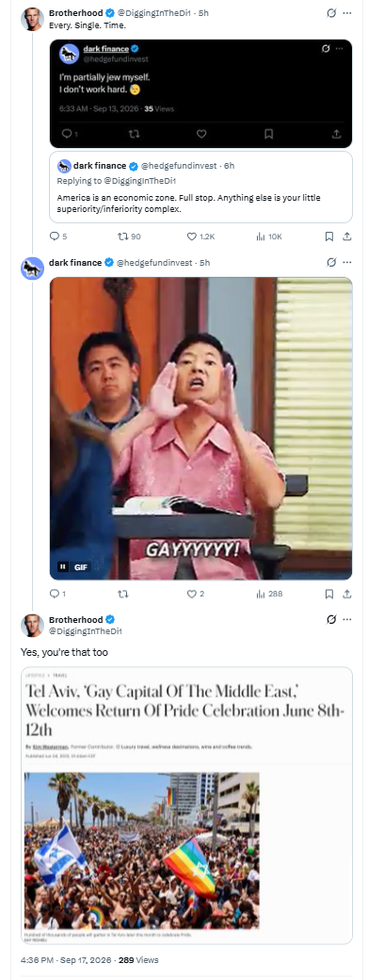The height and width of the screenshot is (980, 368).
Task: Pause the GIF playback
Action: pos(62,567)
